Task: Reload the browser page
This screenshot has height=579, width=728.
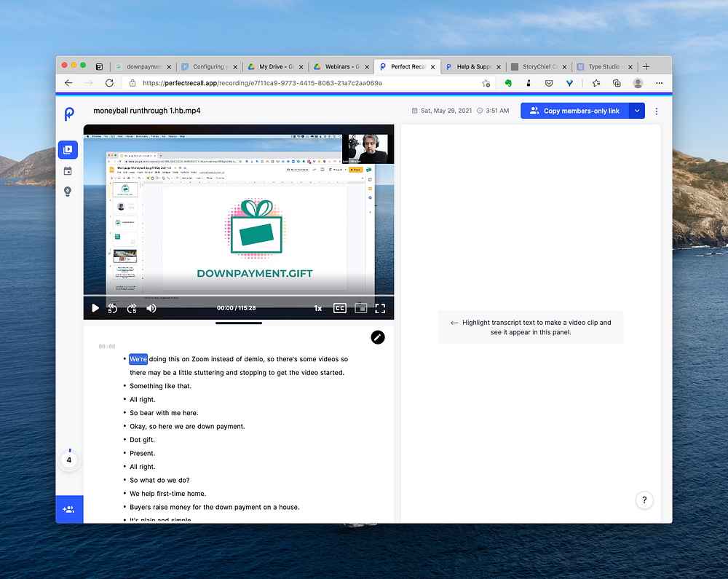Action: (110, 83)
